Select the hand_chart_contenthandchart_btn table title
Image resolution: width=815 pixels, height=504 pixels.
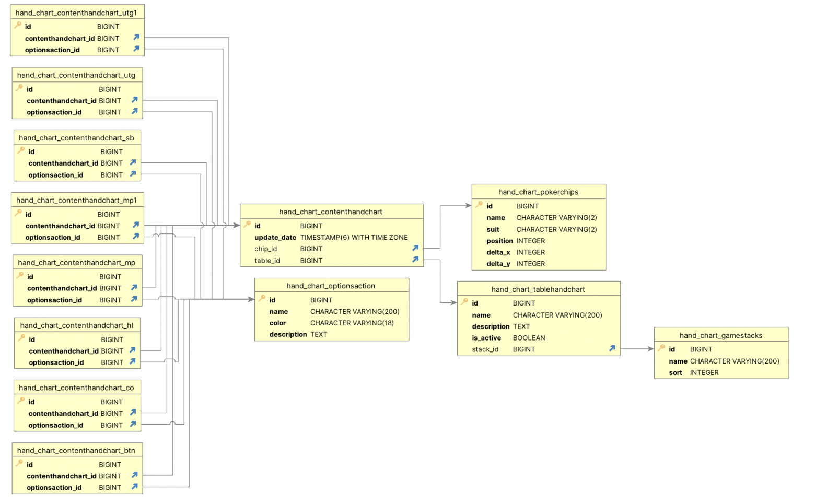point(76,451)
